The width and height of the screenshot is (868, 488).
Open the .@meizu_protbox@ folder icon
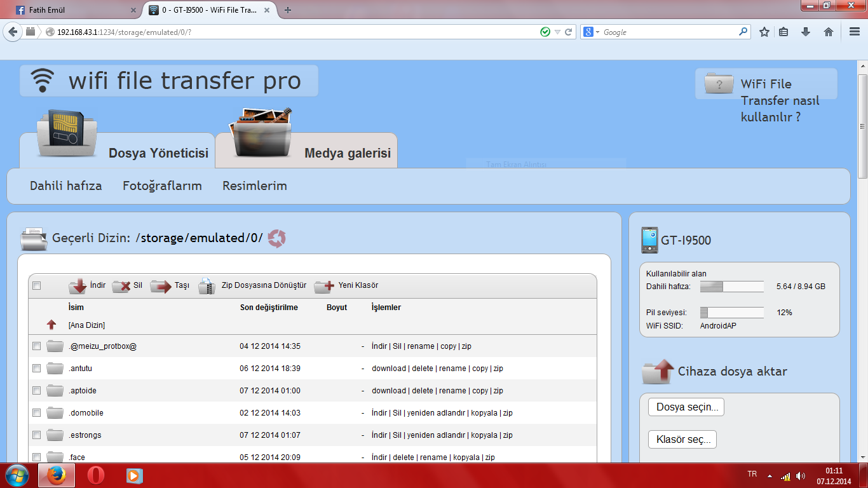click(x=55, y=346)
